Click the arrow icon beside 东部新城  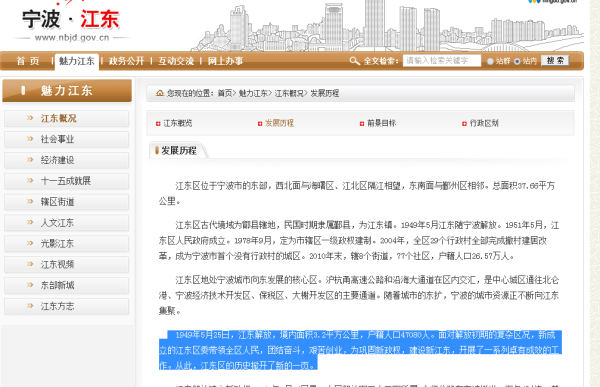[x=30, y=285]
